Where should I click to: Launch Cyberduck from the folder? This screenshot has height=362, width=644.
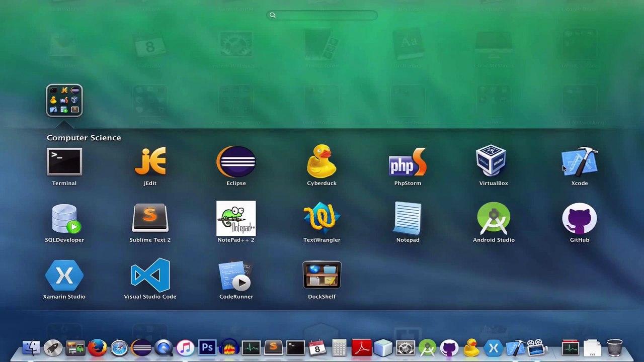(322, 161)
